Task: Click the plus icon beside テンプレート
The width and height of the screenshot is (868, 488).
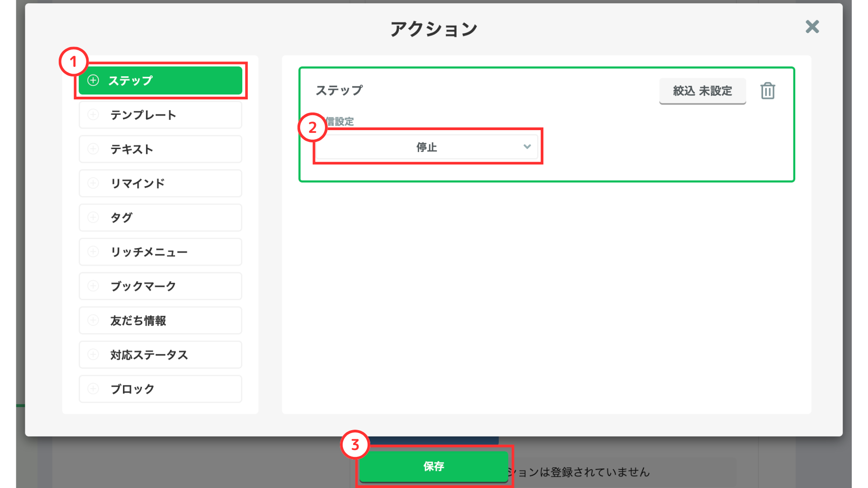Action: pyautogui.click(x=93, y=115)
